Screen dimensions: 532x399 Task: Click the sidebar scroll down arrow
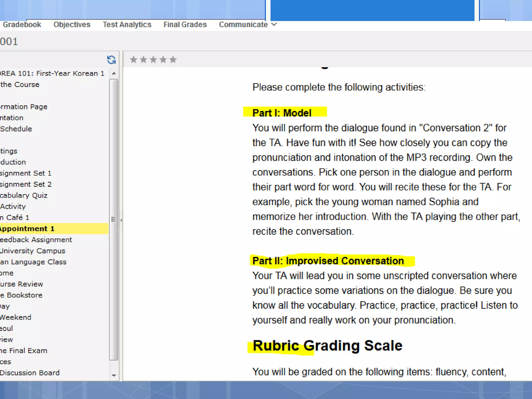tap(114, 375)
